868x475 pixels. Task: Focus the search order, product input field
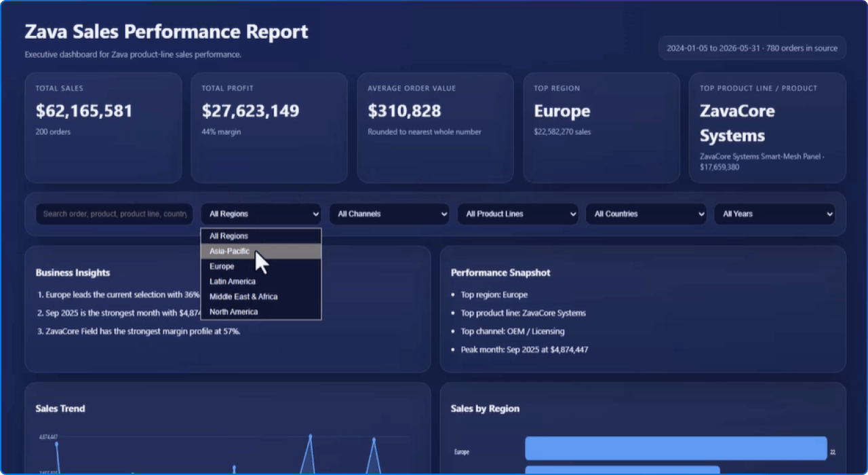(114, 214)
